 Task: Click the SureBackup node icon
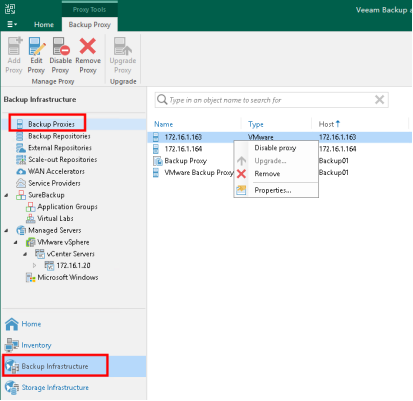21,195
